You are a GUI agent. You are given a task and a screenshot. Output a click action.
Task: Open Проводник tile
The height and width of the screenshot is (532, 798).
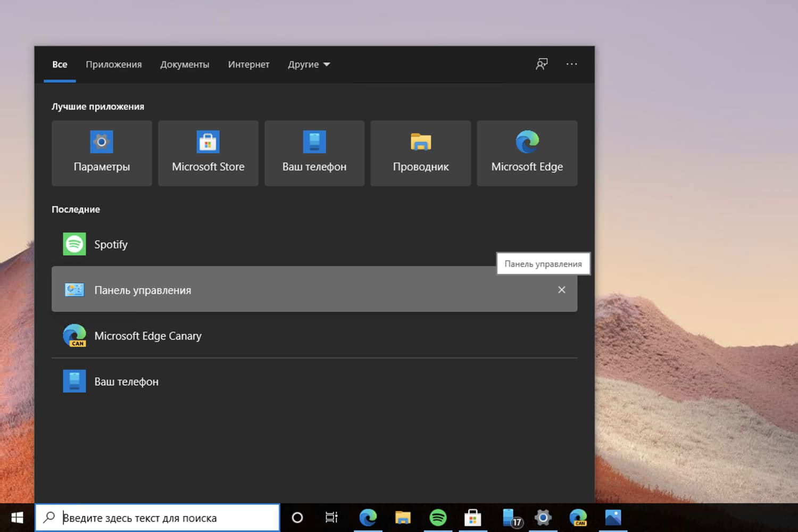coord(420,153)
